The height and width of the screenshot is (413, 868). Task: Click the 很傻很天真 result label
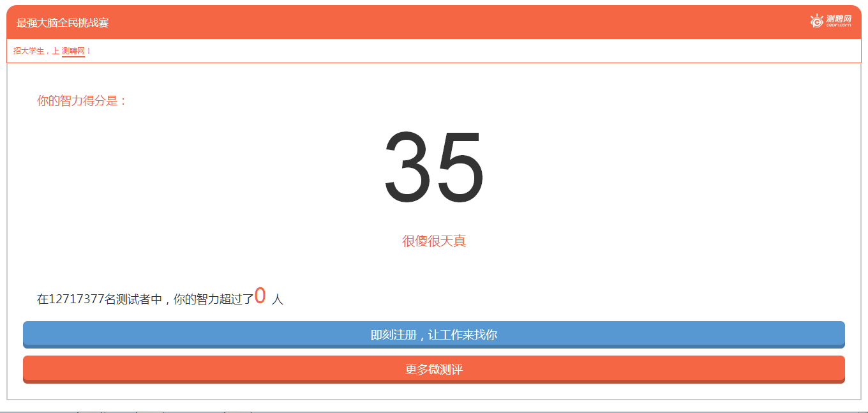(x=434, y=241)
